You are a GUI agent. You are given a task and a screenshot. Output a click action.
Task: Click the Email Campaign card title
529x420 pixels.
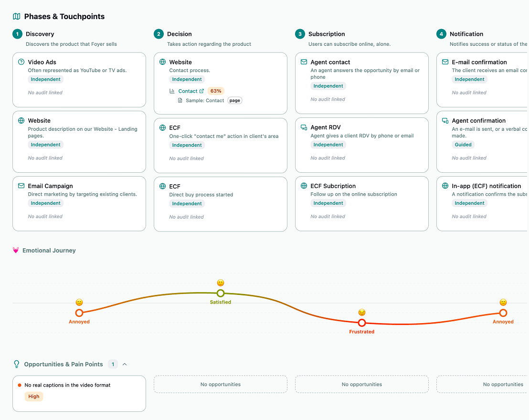(50, 186)
